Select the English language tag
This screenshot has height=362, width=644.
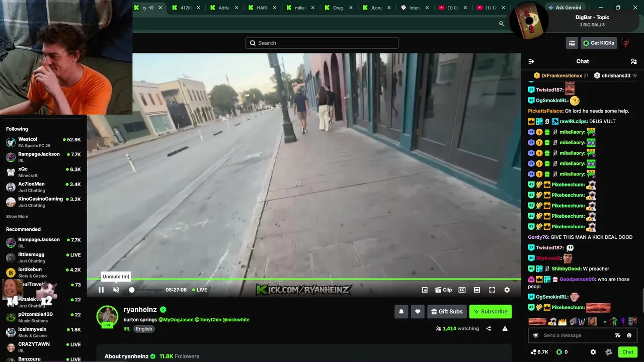tap(144, 329)
